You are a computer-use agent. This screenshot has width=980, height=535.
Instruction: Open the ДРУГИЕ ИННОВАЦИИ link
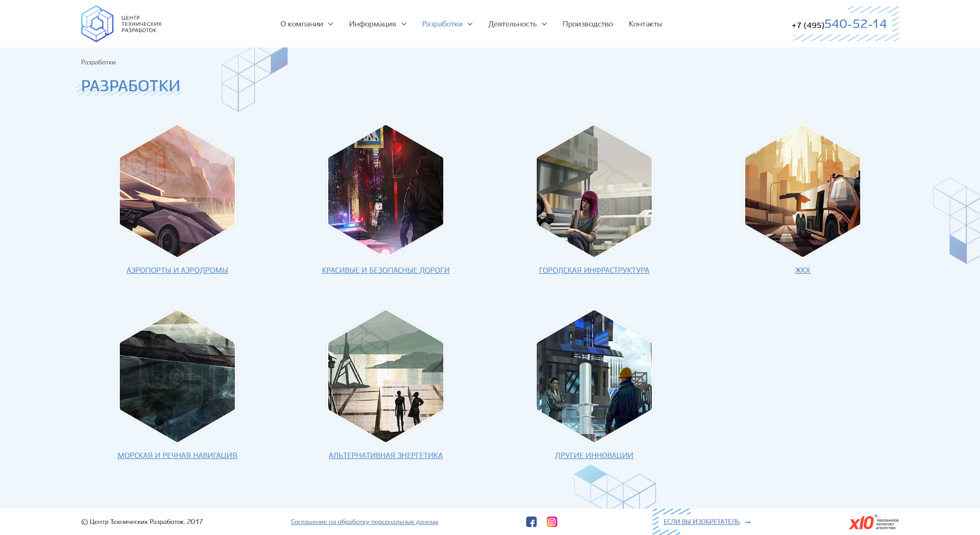(x=594, y=455)
